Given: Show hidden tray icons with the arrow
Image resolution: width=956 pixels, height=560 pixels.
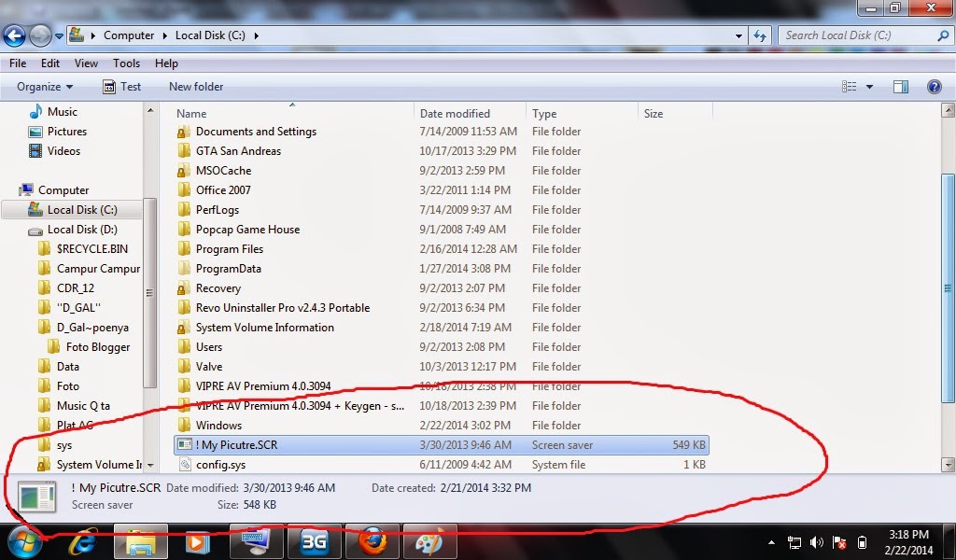Looking at the screenshot, I should 771,541.
